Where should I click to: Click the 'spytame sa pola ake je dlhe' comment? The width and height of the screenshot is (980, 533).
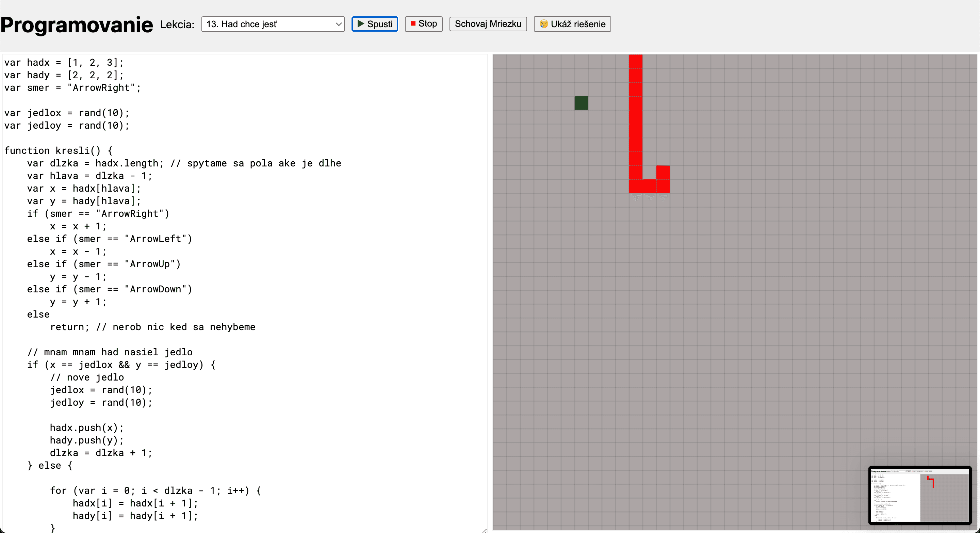point(256,163)
